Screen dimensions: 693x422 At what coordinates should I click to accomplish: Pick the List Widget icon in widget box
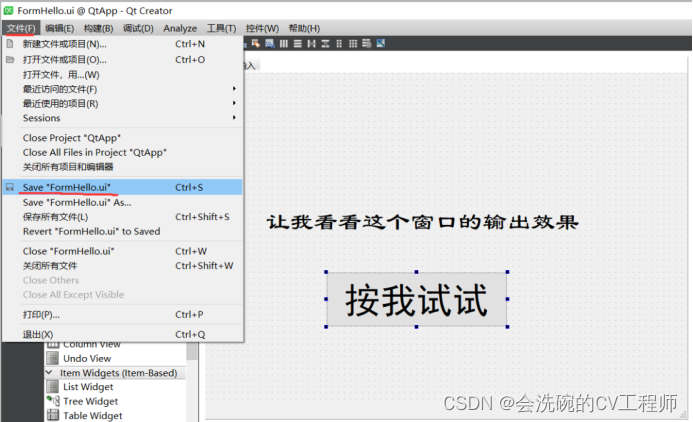(53, 387)
